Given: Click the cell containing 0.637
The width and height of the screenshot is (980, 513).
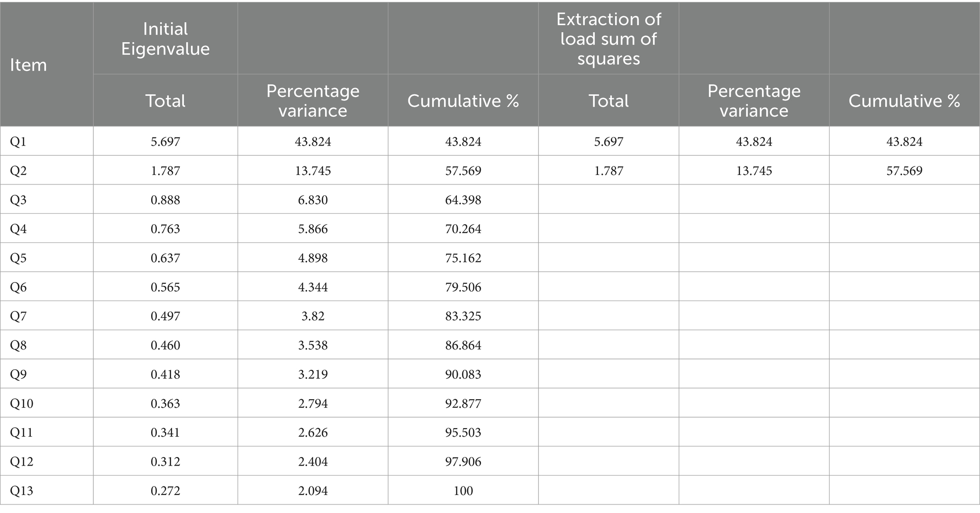Looking at the screenshot, I should [165, 258].
